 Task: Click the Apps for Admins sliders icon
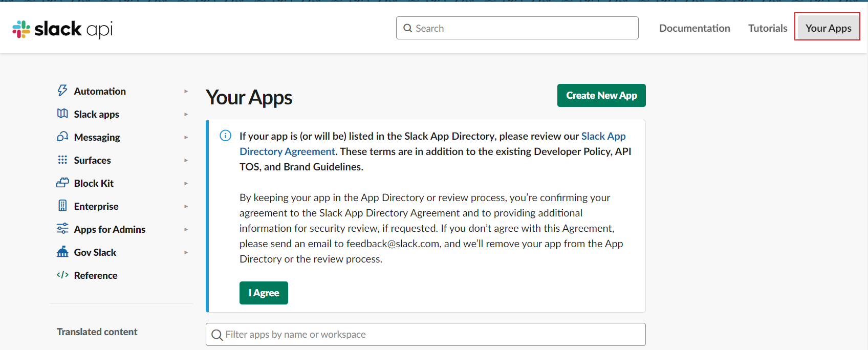62,228
